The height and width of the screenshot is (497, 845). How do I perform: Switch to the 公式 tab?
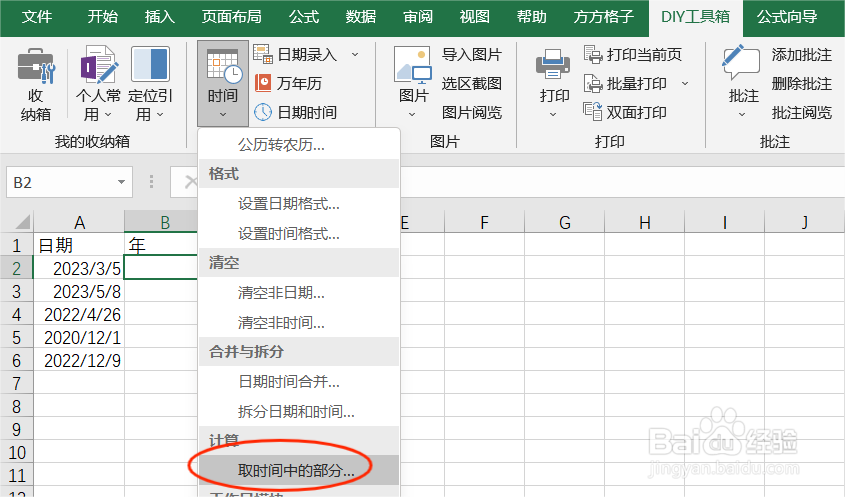(x=304, y=17)
